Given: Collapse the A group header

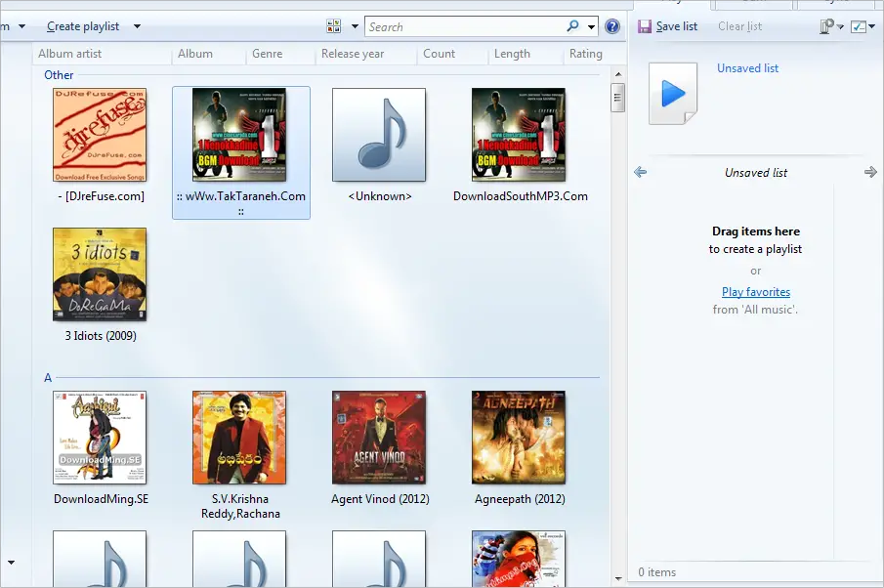Looking at the screenshot, I should [48, 378].
